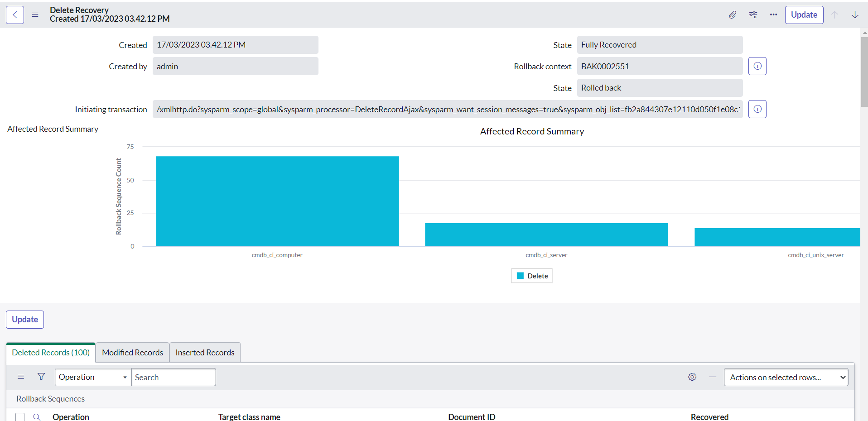Switch to the Modified Records tab
Image resolution: width=868 pixels, height=421 pixels.
click(x=132, y=353)
